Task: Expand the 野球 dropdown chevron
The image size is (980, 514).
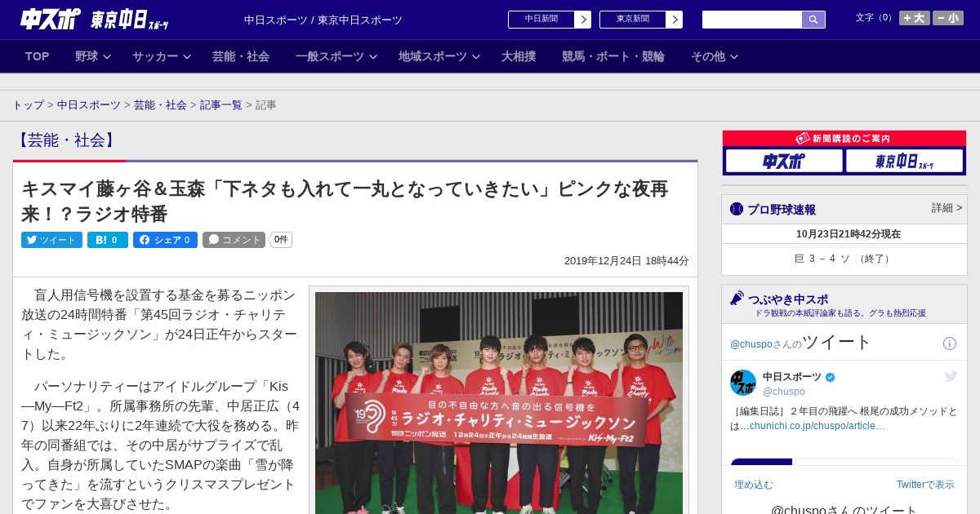Action: [107, 57]
